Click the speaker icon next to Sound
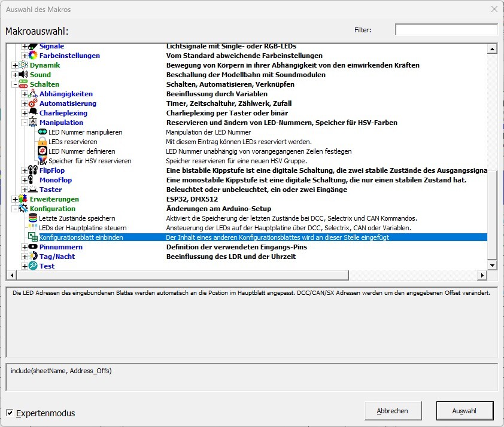This screenshot has width=504, height=427. click(x=23, y=75)
